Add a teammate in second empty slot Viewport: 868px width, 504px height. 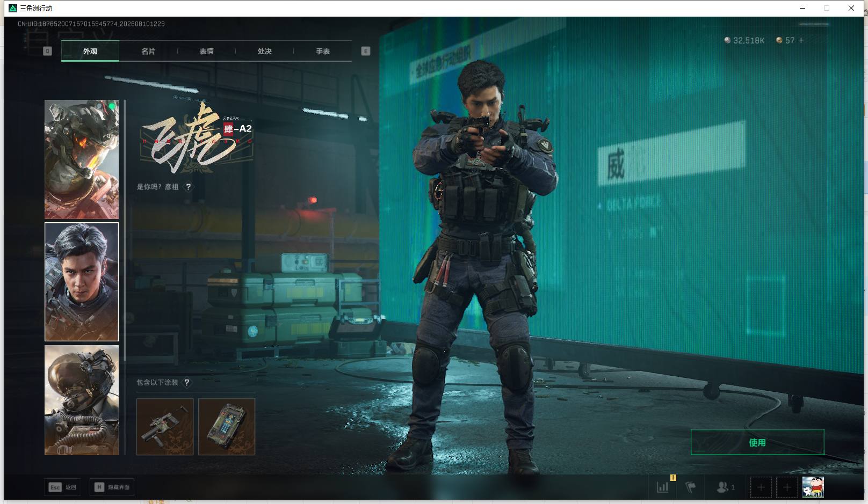pyautogui.click(x=786, y=487)
